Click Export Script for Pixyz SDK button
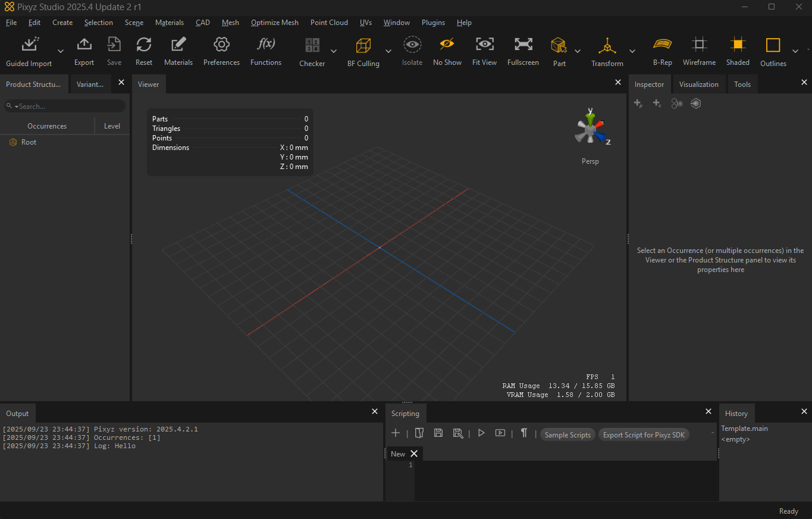Viewport: 812px width, 519px height. (644, 435)
